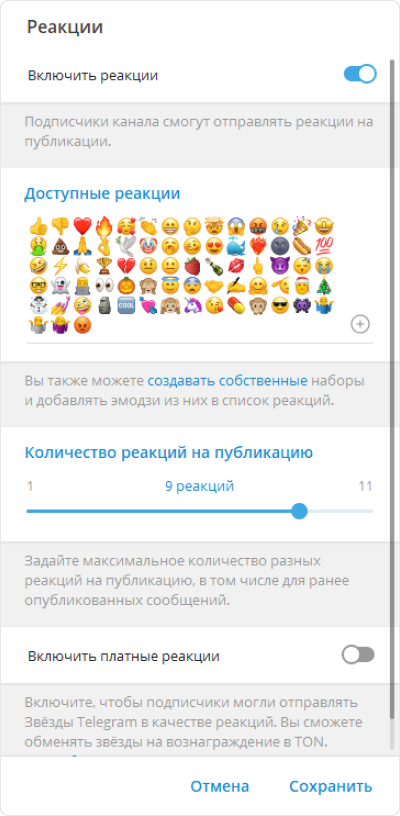Choose the poop emoji reaction
The image size is (400, 816).
pyautogui.click(x=60, y=247)
